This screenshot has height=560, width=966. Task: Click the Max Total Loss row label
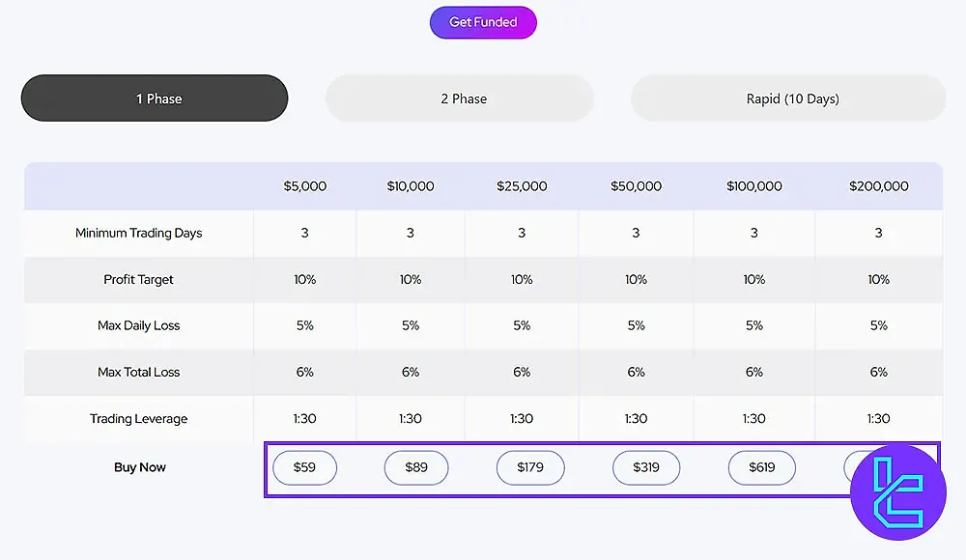coord(138,372)
